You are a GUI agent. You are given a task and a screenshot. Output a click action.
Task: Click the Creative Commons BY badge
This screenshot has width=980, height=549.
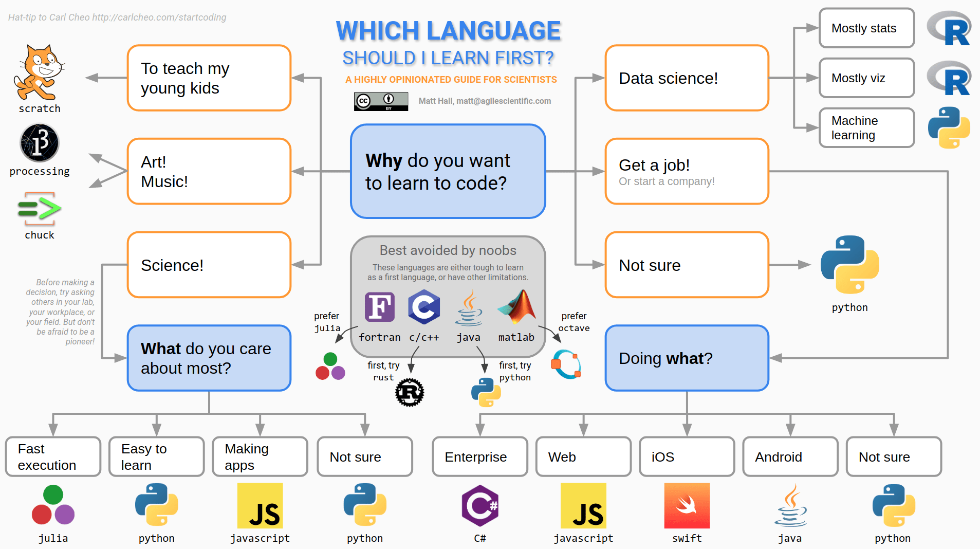click(381, 101)
